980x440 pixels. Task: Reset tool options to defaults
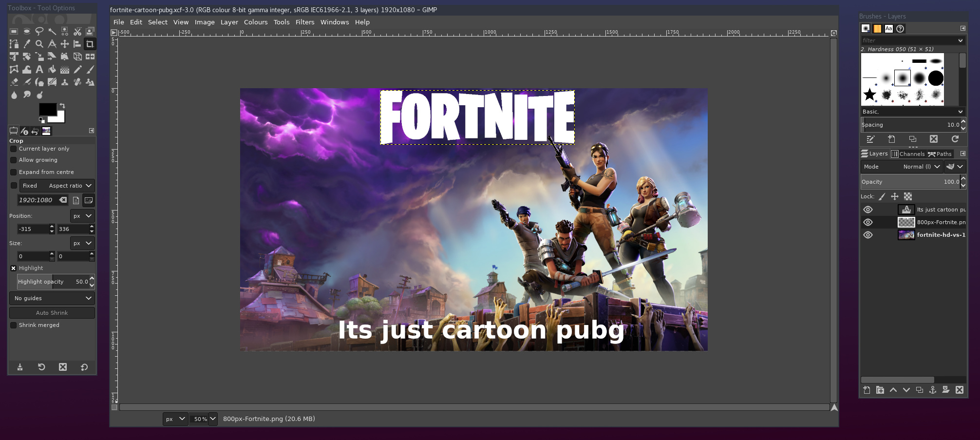(x=84, y=367)
